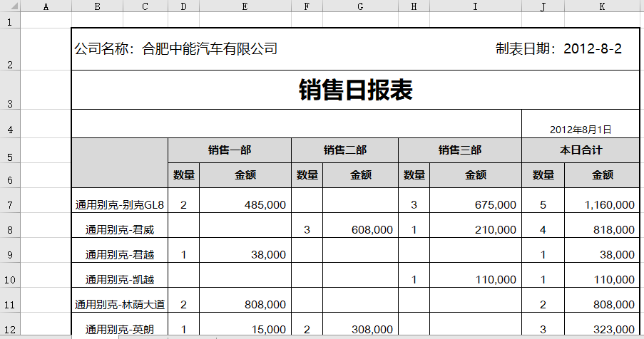
Task: Select column E by its header
Action: pos(245,6)
